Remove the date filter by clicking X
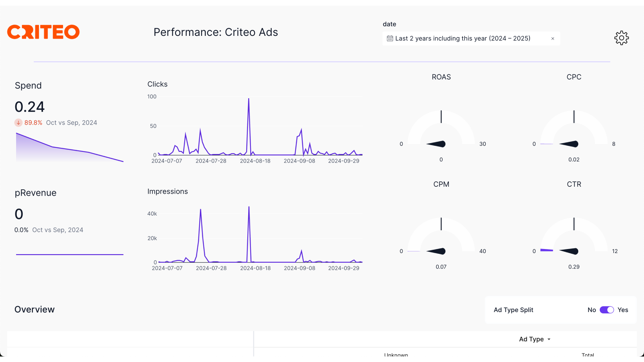The image size is (644, 362). [553, 39]
